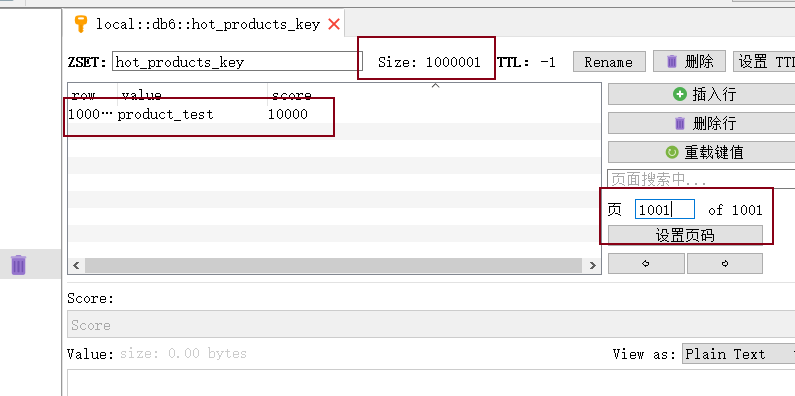This screenshot has height=396, width=795.
Task: Click the Value text area
Action: pos(431,383)
